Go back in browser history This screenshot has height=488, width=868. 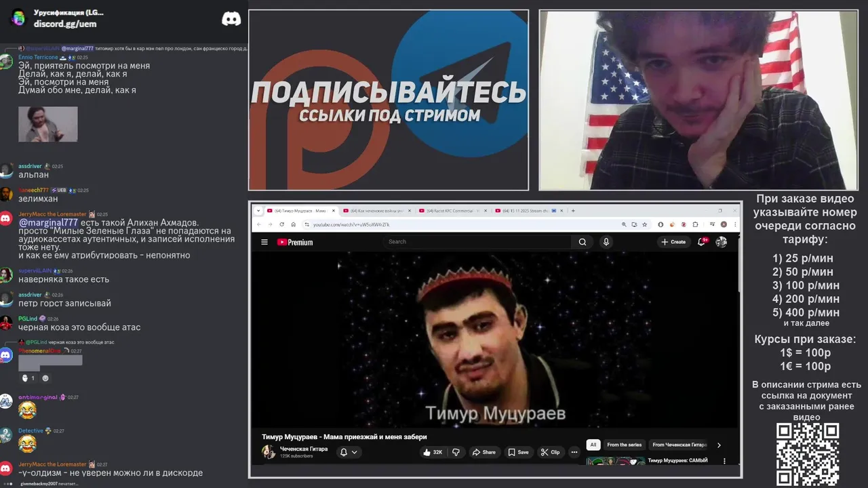(x=258, y=224)
